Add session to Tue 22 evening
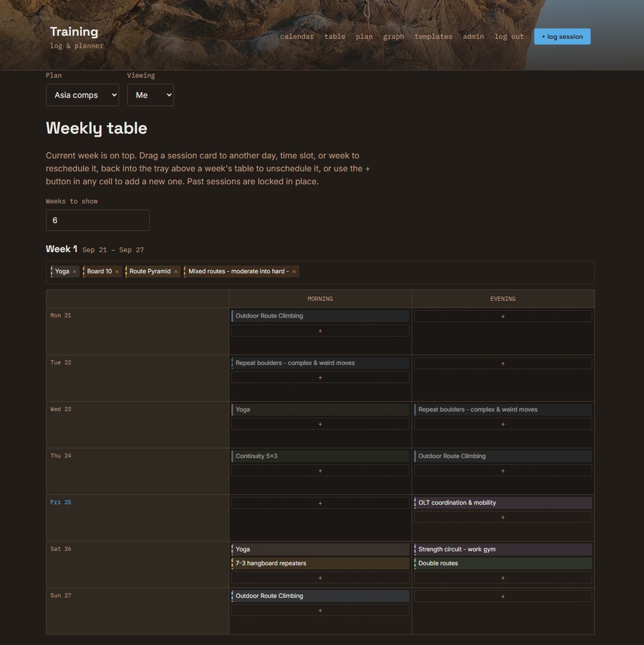644x645 pixels. click(503, 363)
